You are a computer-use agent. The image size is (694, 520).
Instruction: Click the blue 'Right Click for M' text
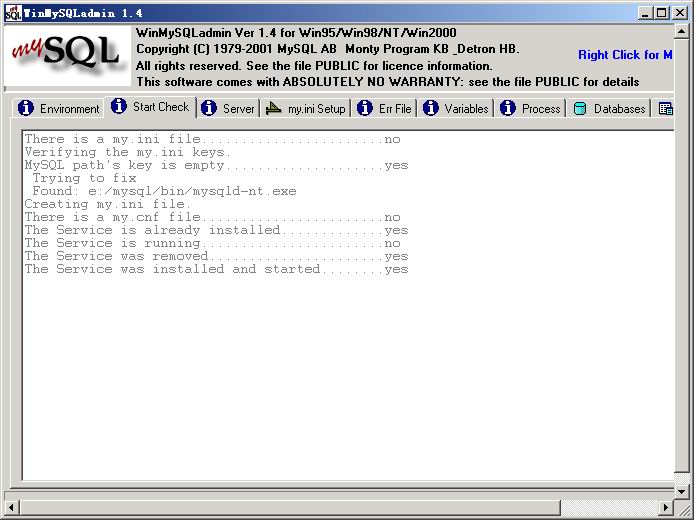pos(625,55)
